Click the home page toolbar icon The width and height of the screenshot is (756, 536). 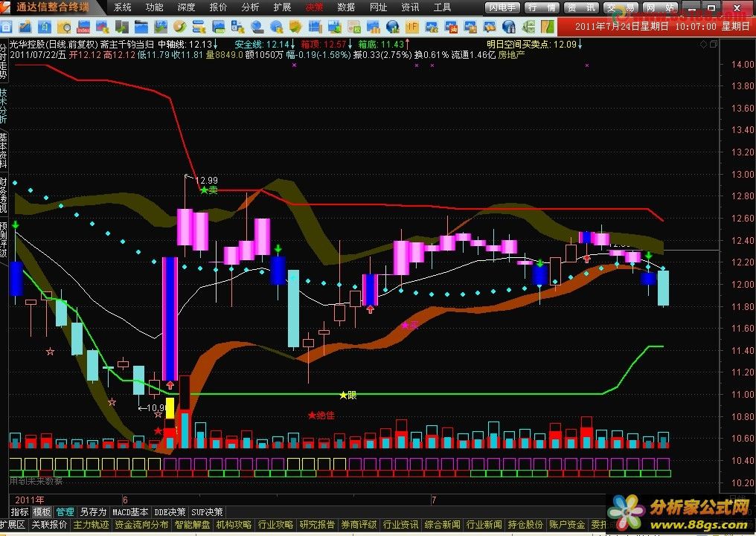point(6,27)
